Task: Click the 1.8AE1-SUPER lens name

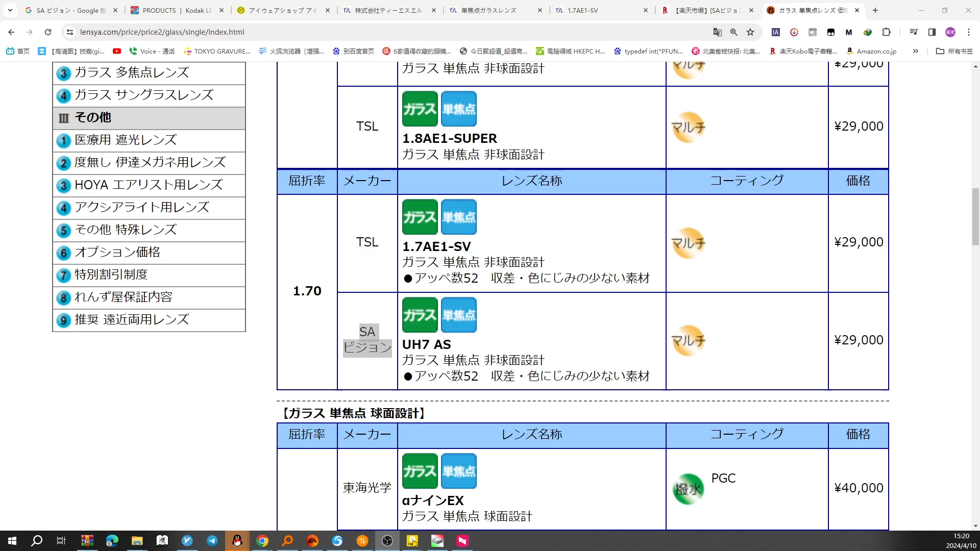Action: [x=450, y=138]
